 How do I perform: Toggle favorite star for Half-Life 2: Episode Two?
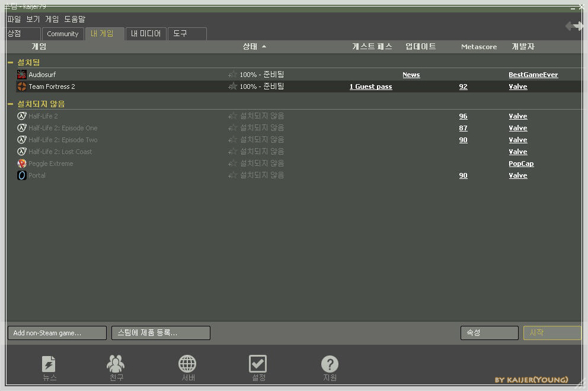pyautogui.click(x=232, y=140)
